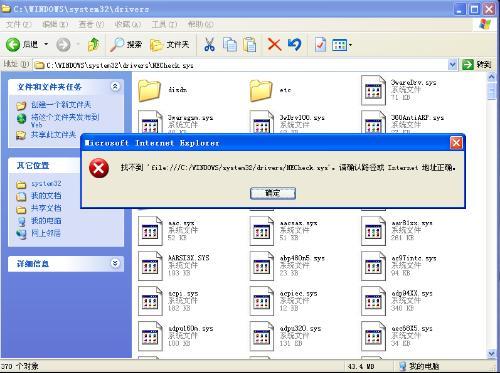Open the 查看(V) menu

pyautogui.click(x=91, y=24)
